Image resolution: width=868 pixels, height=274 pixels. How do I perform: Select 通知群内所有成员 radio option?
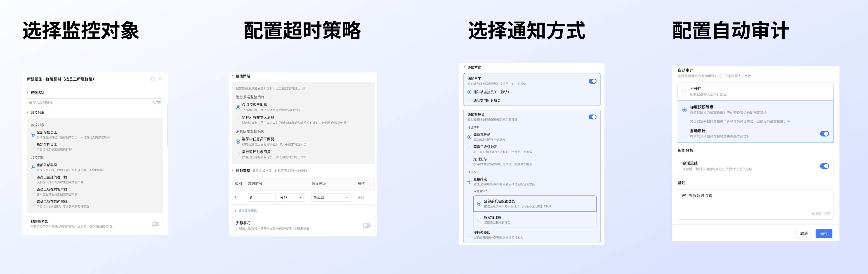tap(469, 101)
